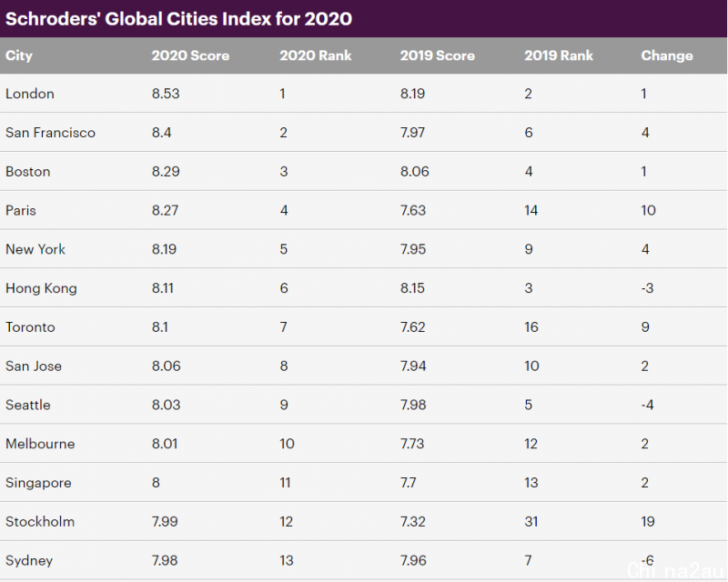Select Toronto's change value of 9

click(645, 327)
